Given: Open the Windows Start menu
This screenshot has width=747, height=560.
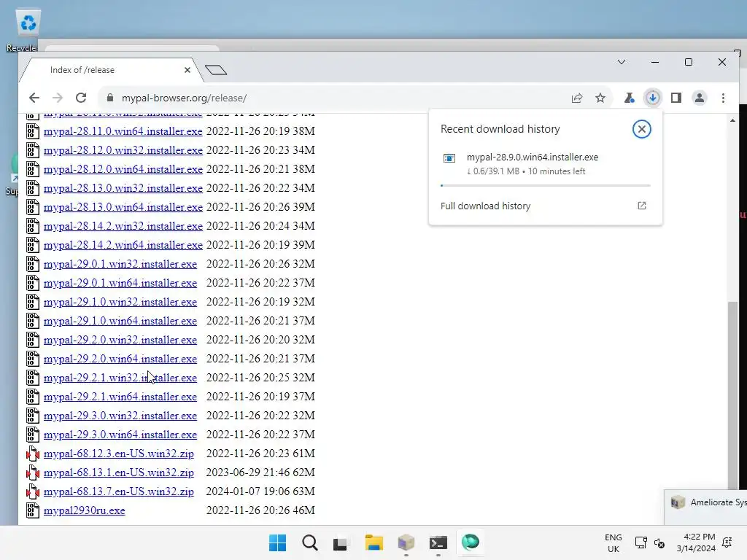Looking at the screenshot, I should point(277,542).
